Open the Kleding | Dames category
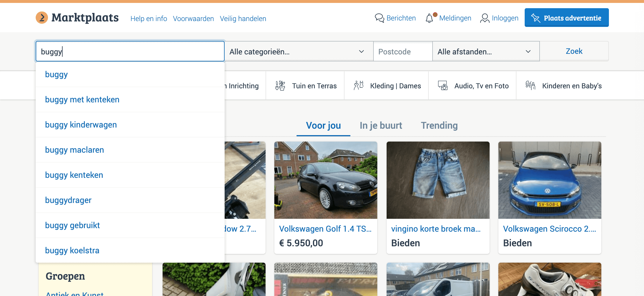The width and height of the screenshot is (644, 296). (x=386, y=86)
